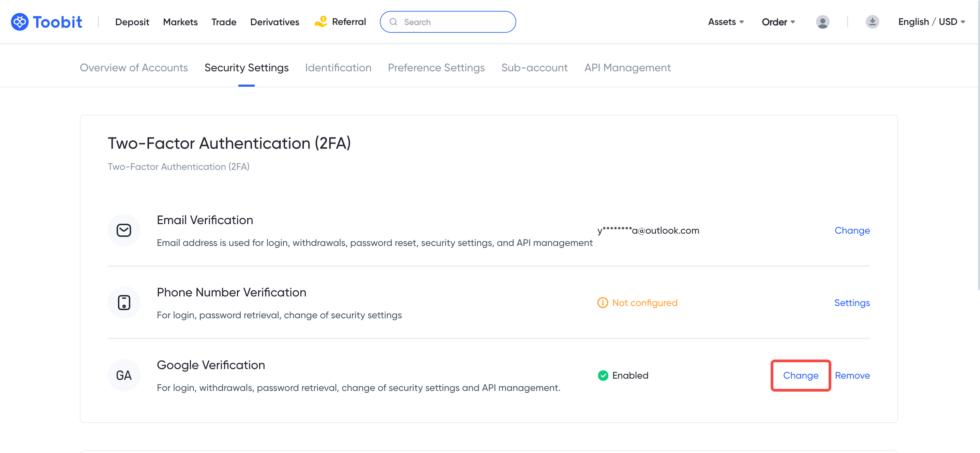
Task: Switch to API Management tab
Action: 627,67
